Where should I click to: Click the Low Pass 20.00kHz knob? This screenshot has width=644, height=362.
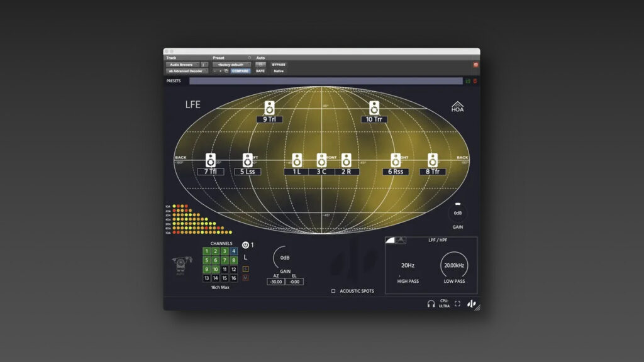pyautogui.click(x=454, y=265)
